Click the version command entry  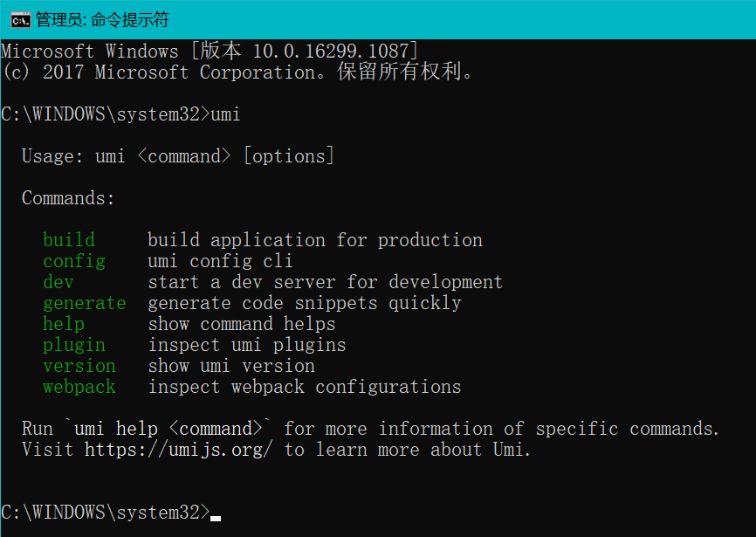click(x=79, y=365)
